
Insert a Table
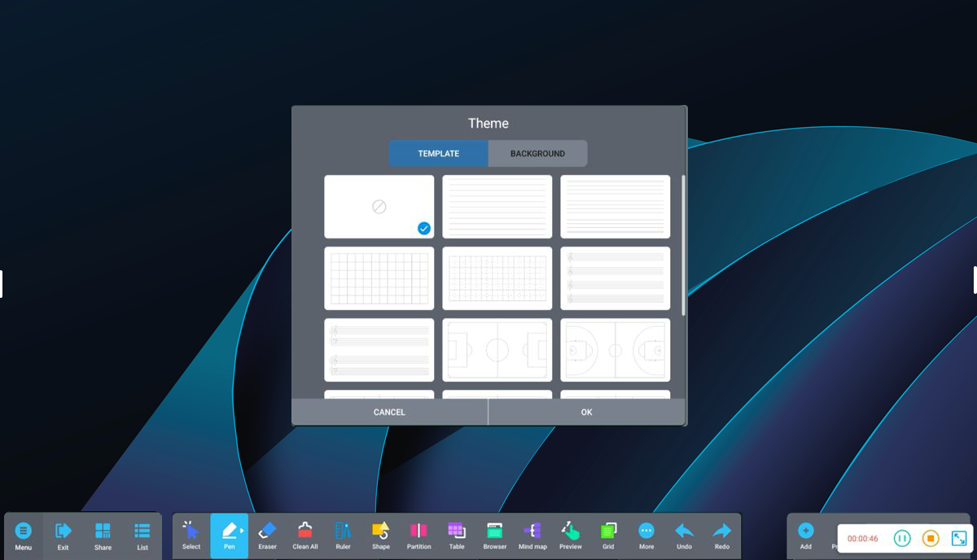pos(457,534)
